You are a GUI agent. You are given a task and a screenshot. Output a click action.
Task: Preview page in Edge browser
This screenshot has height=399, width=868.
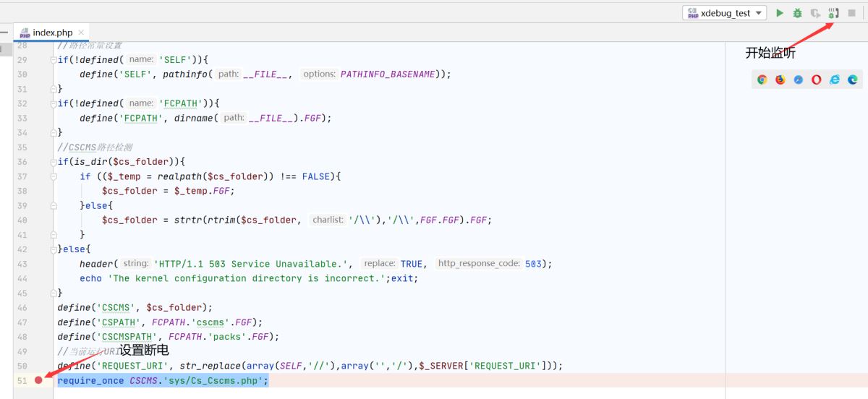[853, 80]
